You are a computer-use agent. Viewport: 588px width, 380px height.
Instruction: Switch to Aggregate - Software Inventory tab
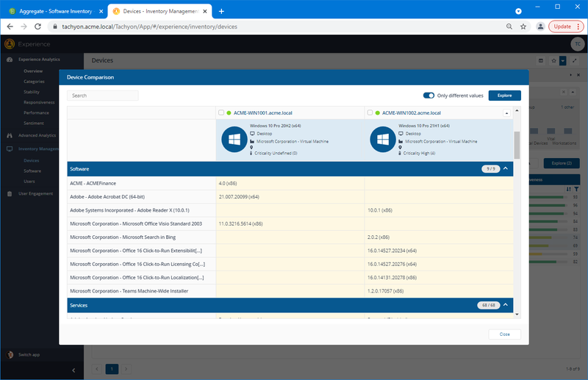coord(56,11)
